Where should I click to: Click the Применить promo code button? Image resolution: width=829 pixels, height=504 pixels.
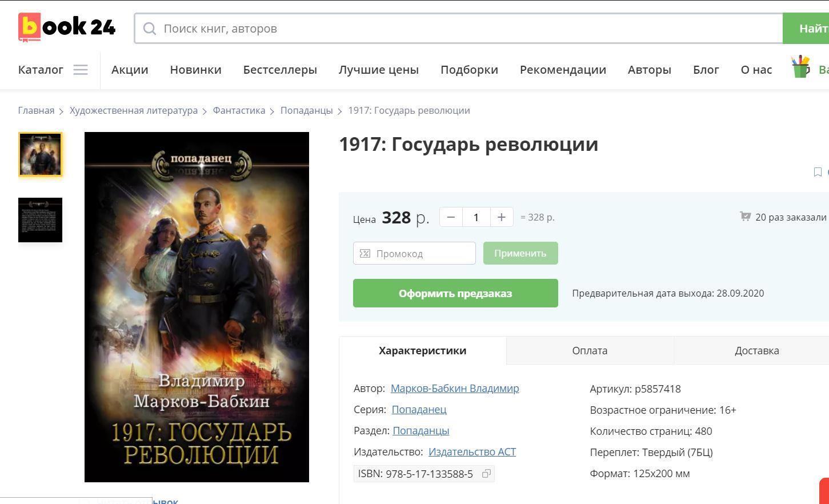click(x=520, y=253)
